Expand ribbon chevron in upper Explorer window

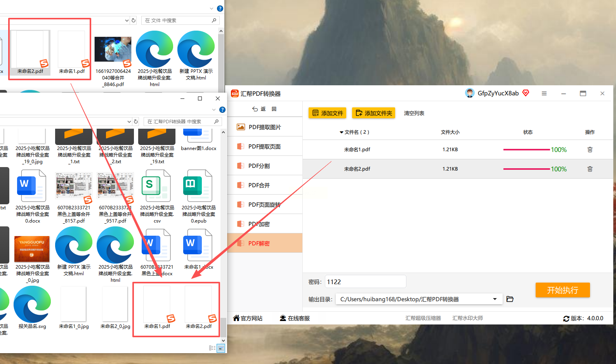click(x=212, y=9)
